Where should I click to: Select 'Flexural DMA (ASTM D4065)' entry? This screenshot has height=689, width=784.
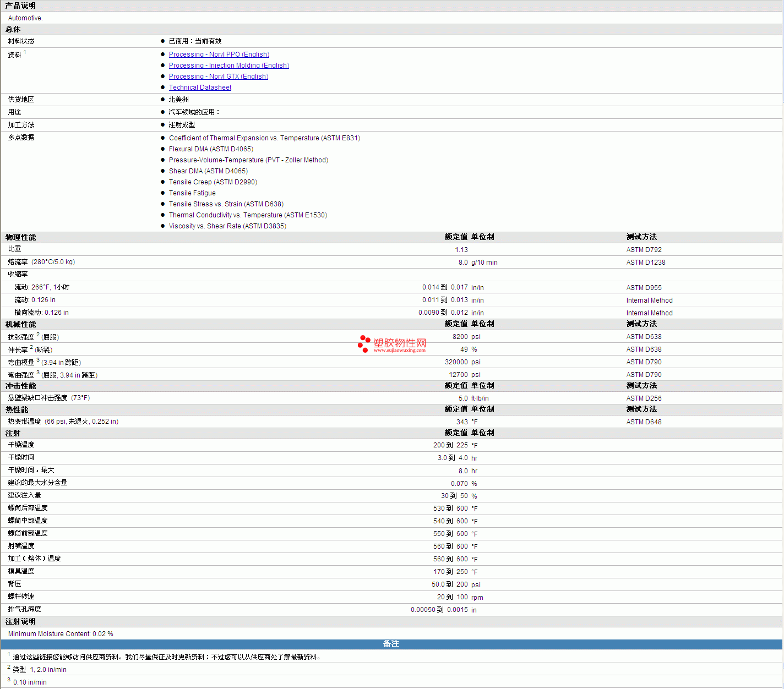point(211,149)
